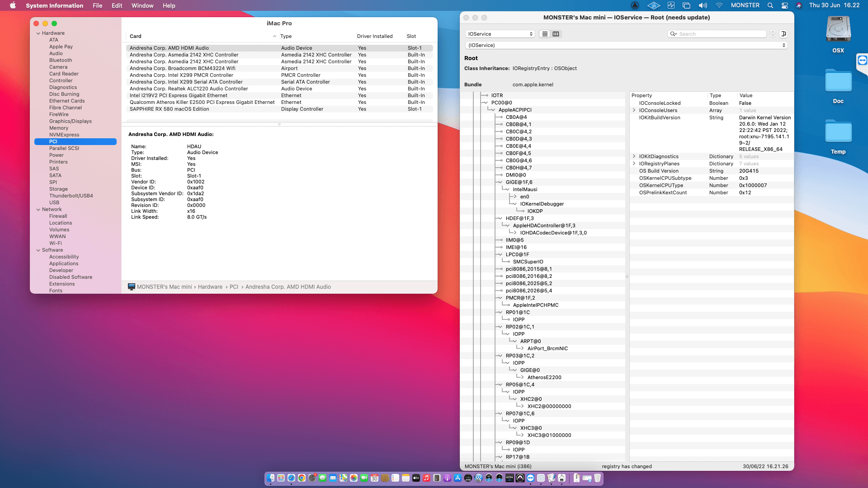The image size is (868, 488).
Task: Open the Trash in the Dock
Action: (597, 478)
